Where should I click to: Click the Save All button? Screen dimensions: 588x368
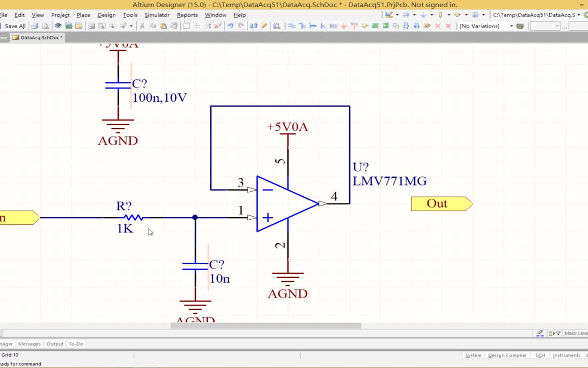[x=14, y=26]
